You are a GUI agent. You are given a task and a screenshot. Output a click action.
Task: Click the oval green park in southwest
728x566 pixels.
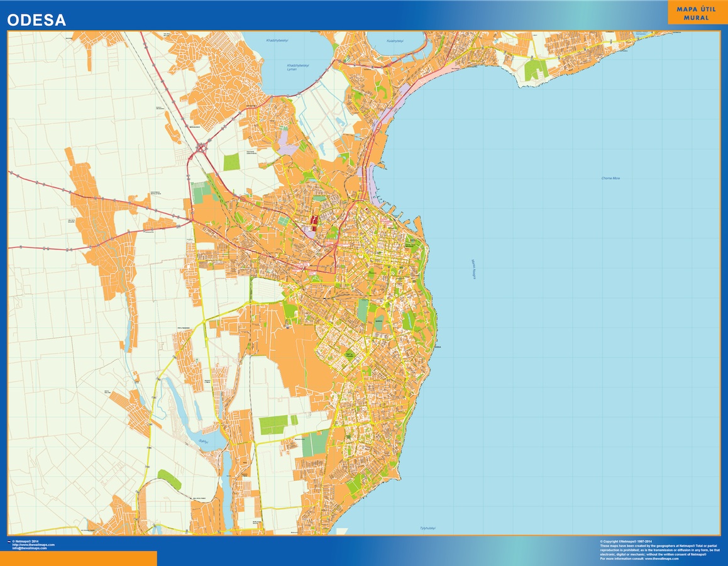168,479
